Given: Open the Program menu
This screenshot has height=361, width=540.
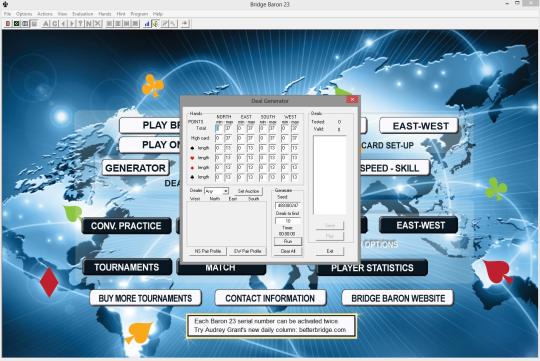Looking at the screenshot, I should click(139, 14).
